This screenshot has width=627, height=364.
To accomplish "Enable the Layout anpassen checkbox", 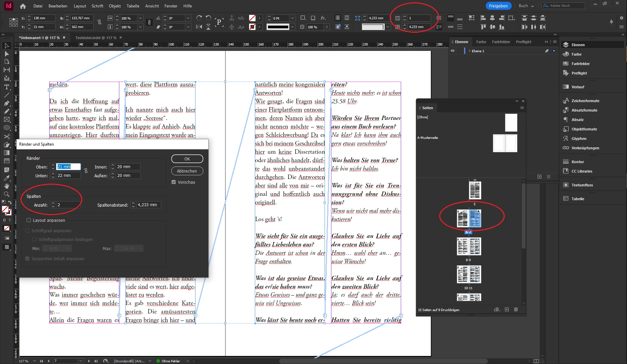I will (29, 220).
